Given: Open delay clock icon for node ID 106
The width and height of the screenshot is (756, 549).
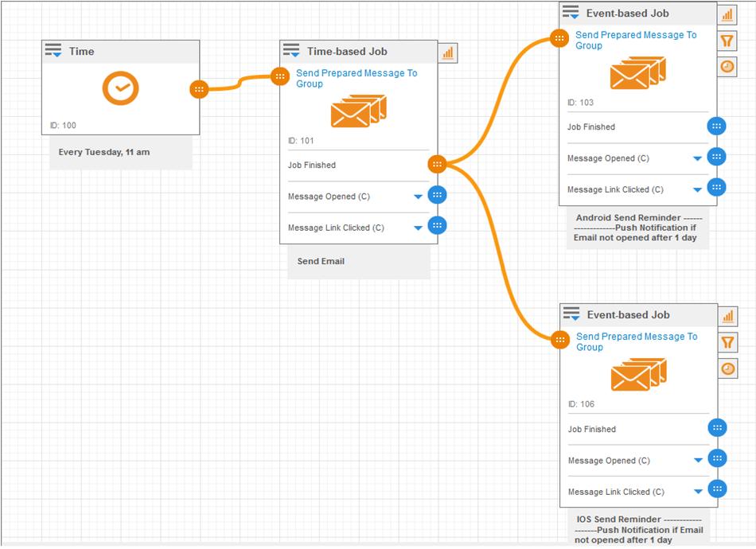Looking at the screenshot, I should click(728, 368).
